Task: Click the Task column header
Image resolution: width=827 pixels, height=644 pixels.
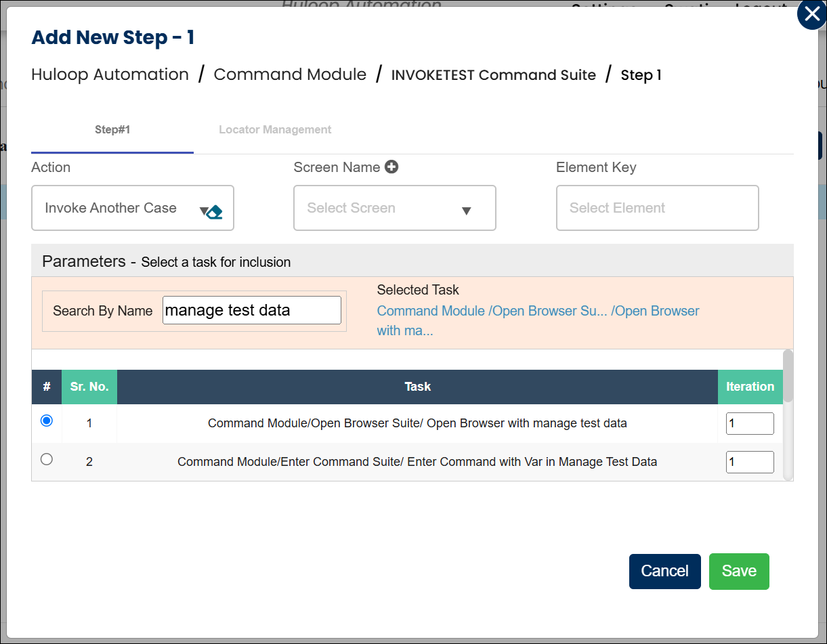Action: click(417, 387)
